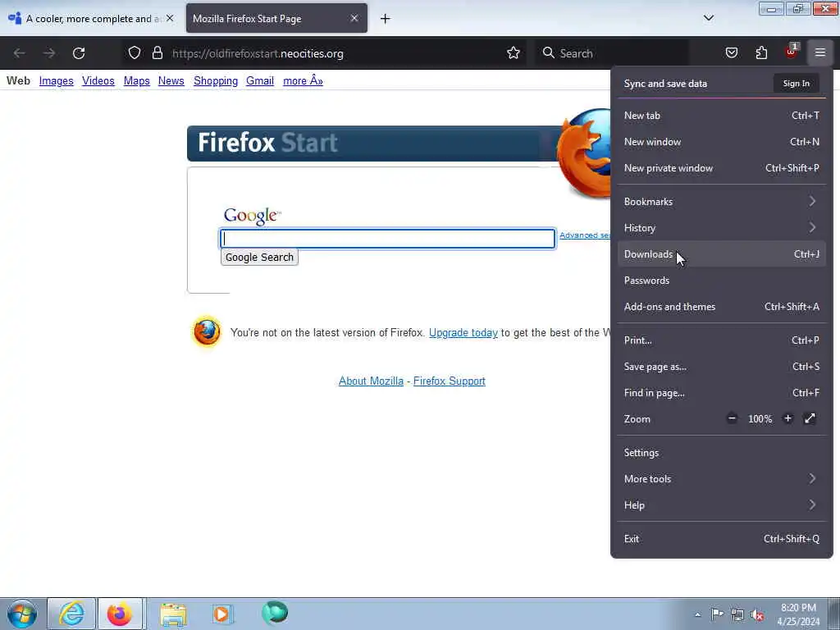The width and height of the screenshot is (840, 630).
Task: Close the Mozilla Firefox Start Page tab
Action: (354, 18)
